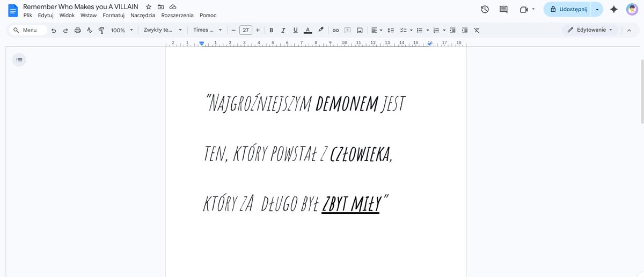644x277 pixels.
Task: Undo the last action
Action: 54,30
